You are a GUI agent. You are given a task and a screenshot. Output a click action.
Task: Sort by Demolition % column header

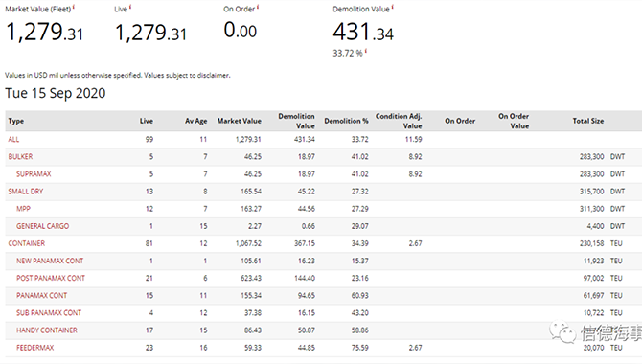pos(346,121)
